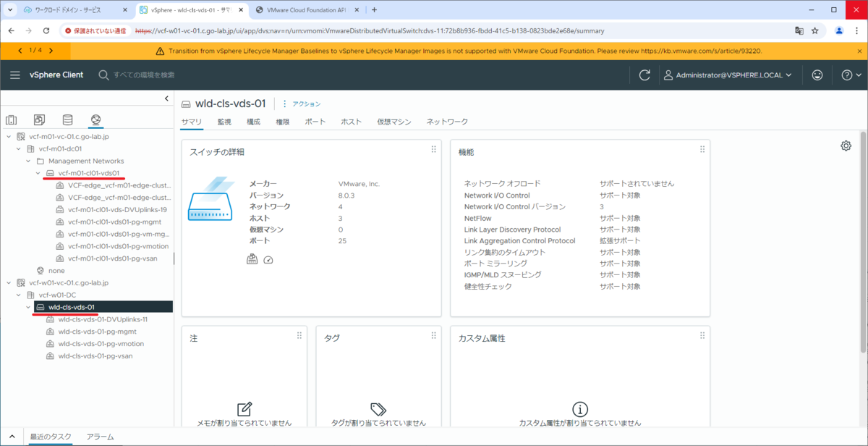The width and height of the screenshot is (868, 446).
Task: Click drag handle on カスタム属性 card
Action: tap(702, 335)
